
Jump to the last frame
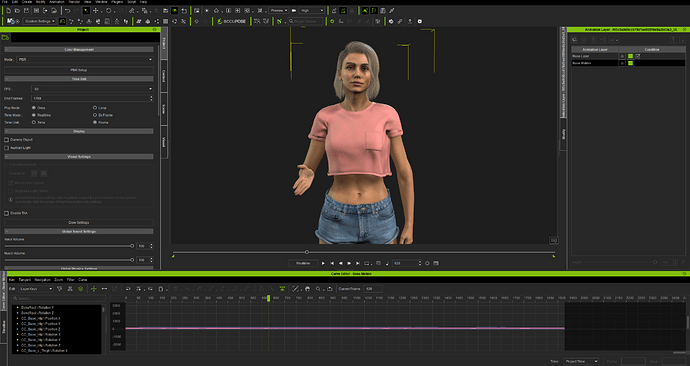coord(358,263)
